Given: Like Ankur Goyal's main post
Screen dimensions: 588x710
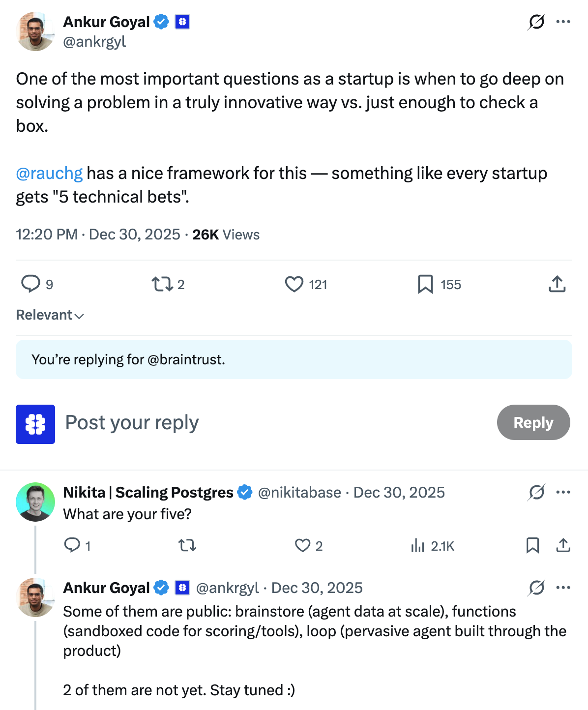Looking at the screenshot, I should (x=294, y=284).
